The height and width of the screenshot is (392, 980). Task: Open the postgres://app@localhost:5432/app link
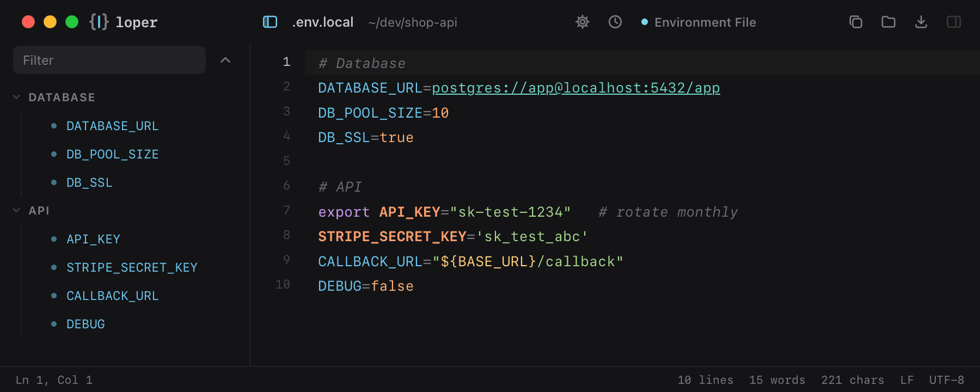576,88
